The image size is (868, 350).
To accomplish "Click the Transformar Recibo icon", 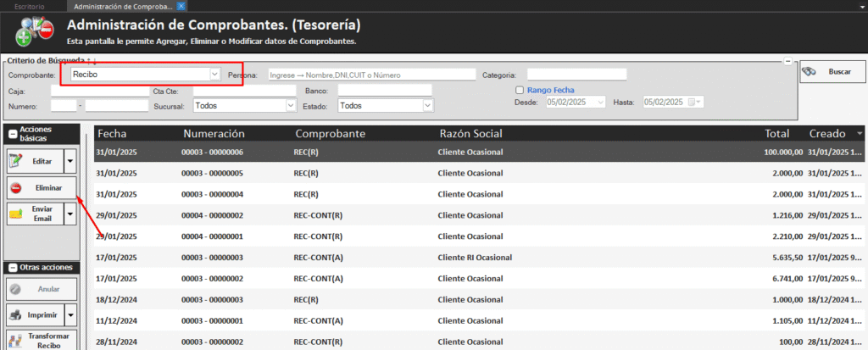I will click(16, 342).
